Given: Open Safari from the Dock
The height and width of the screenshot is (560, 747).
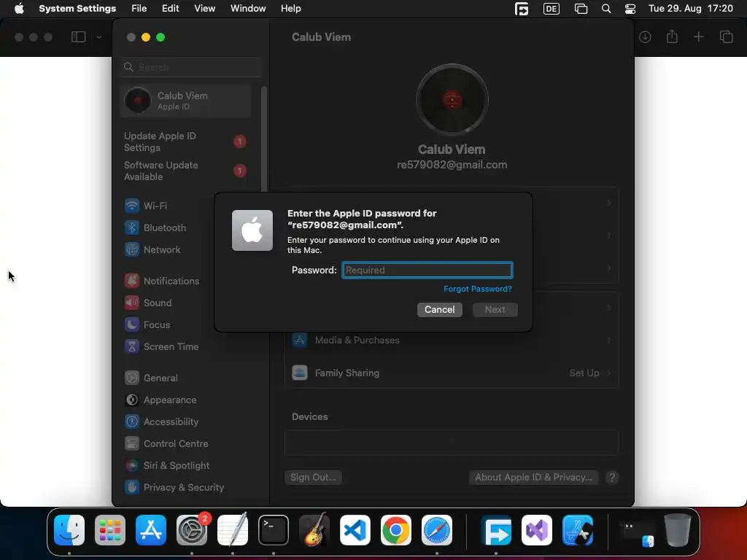Looking at the screenshot, I should click(x=437, y=530).
